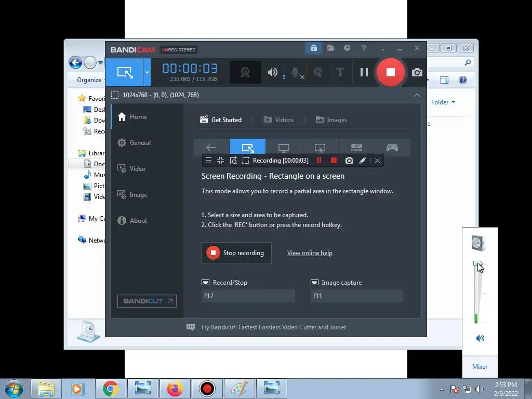The height and width of the screenshot is (399, 532).
Task: Close the floating recording bar
Action: (x=377, y=161)
